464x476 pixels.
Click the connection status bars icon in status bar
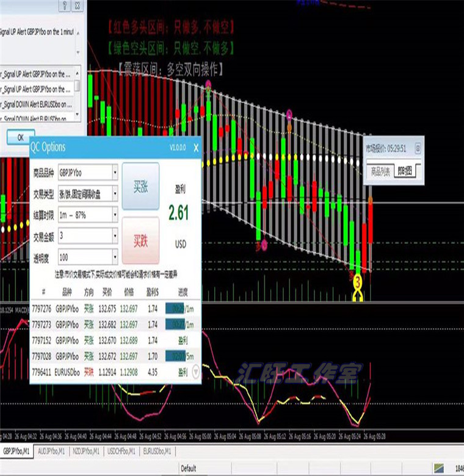click(x=440, y=467)
